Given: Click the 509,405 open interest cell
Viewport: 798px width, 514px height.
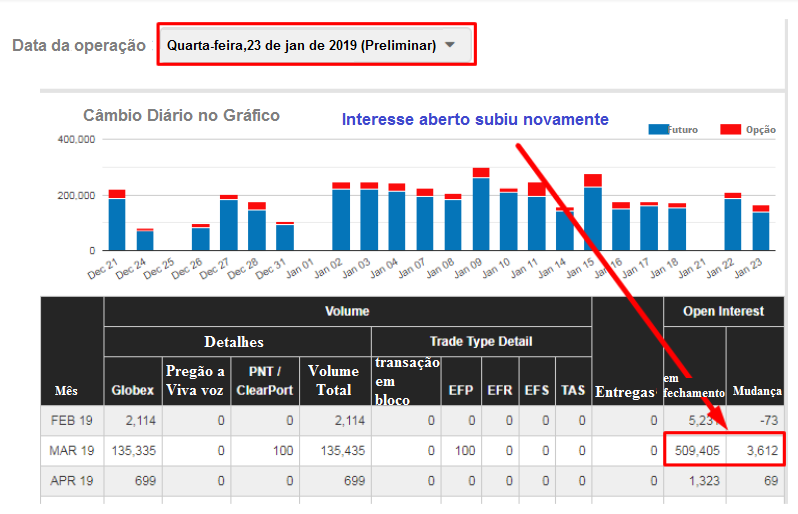Looking at the screenshot, I should coord(694,451).
